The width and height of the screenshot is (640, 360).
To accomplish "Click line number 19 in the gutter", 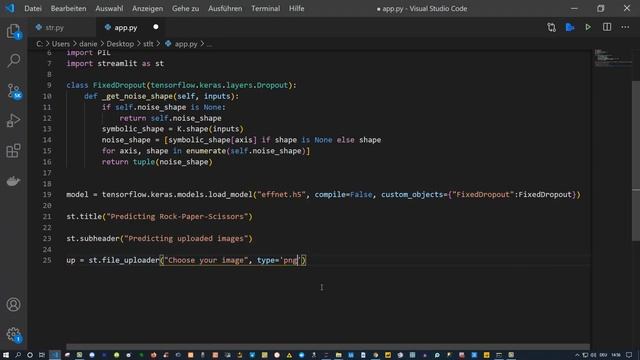I will point(47,194).
